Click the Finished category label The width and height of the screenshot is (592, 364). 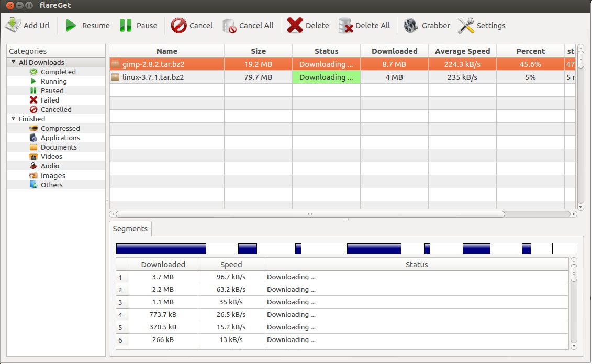click(x=32, y=119)
